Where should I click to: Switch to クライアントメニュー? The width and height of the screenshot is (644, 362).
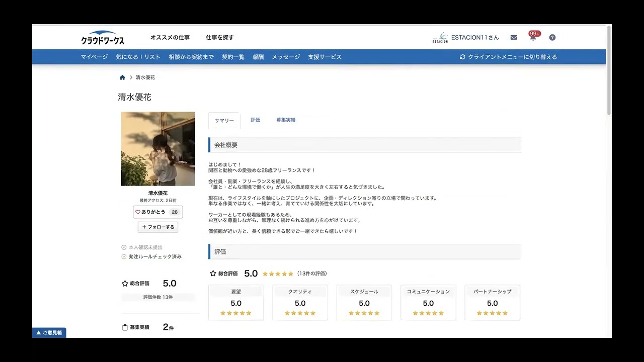click(512, 57)
